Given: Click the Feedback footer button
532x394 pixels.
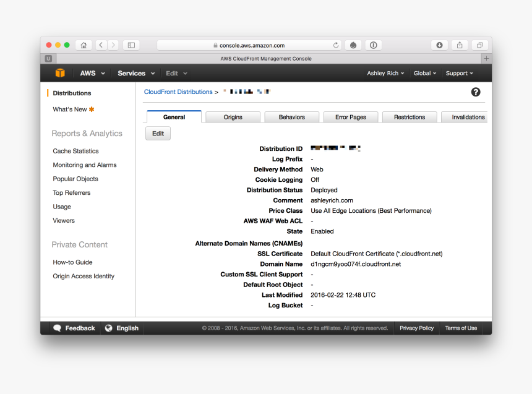Looking at the screenshot, I should pos(74,328).
